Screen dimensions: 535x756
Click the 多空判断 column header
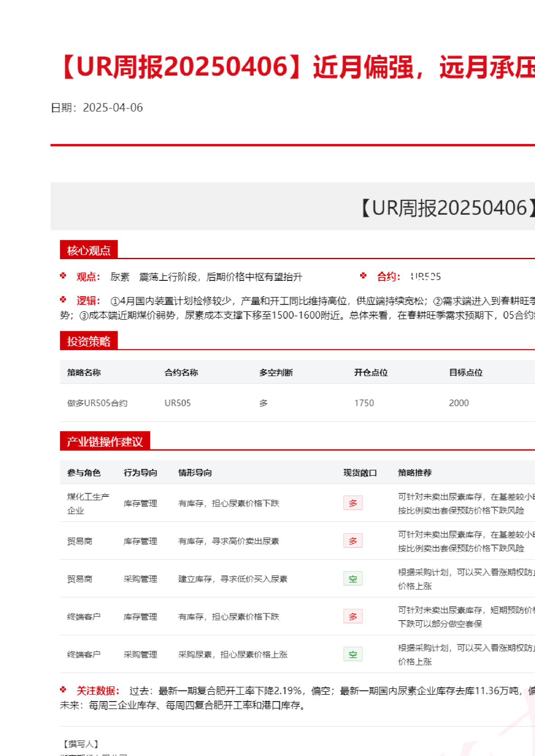[276, 373]
